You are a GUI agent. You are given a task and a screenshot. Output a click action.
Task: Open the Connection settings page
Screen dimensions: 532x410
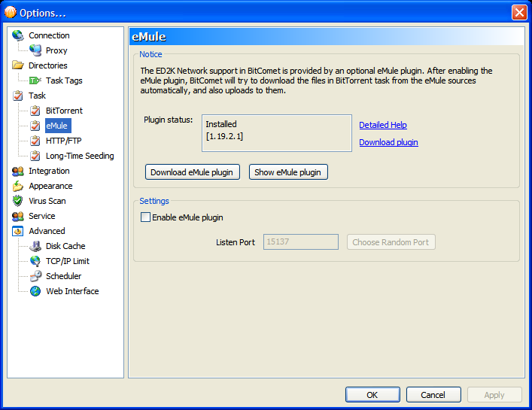coord(49,35)
